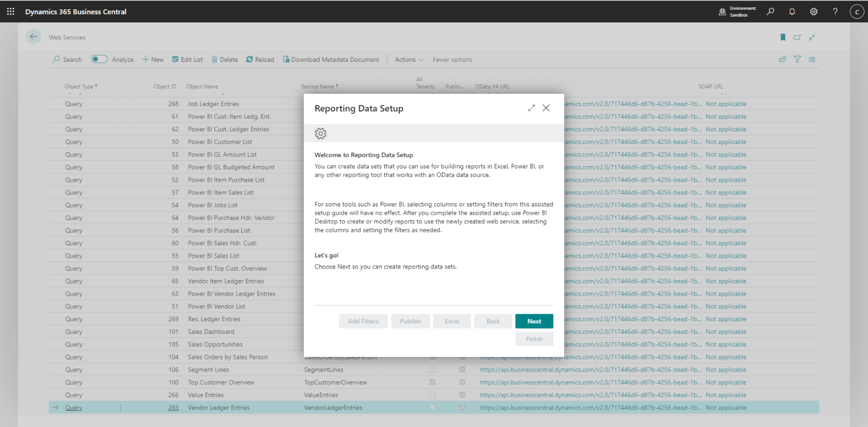Open the app launcher waffle menu

(10, 12)
